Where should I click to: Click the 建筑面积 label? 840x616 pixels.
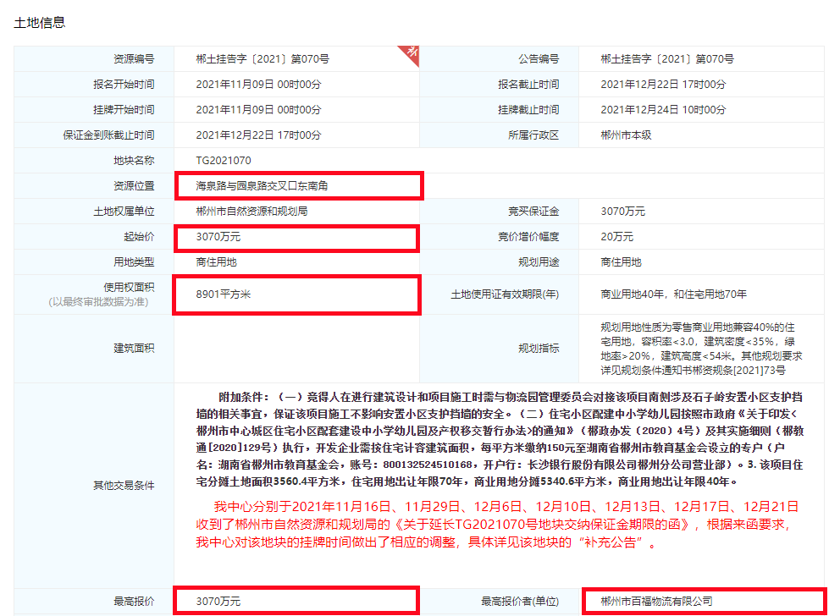134,349
